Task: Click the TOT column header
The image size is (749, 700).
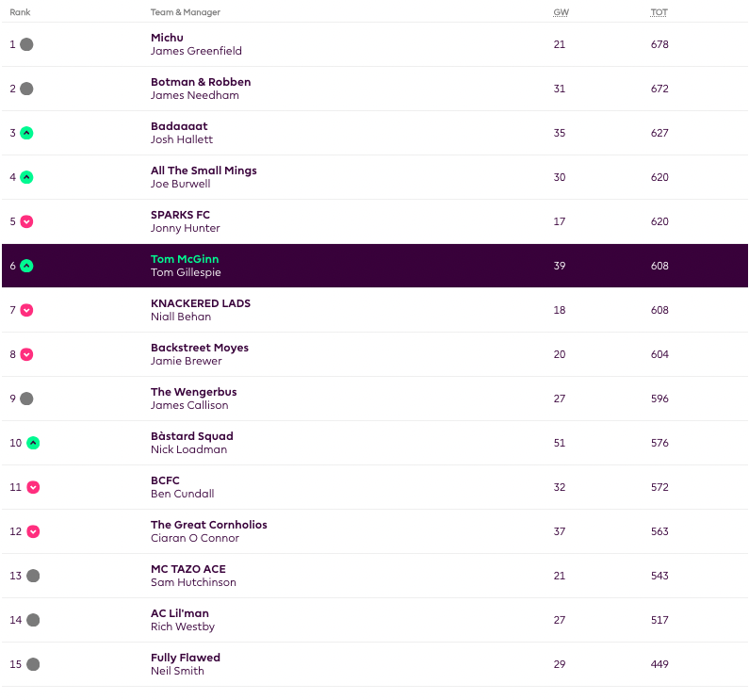Action: click(x=659, y=12)
